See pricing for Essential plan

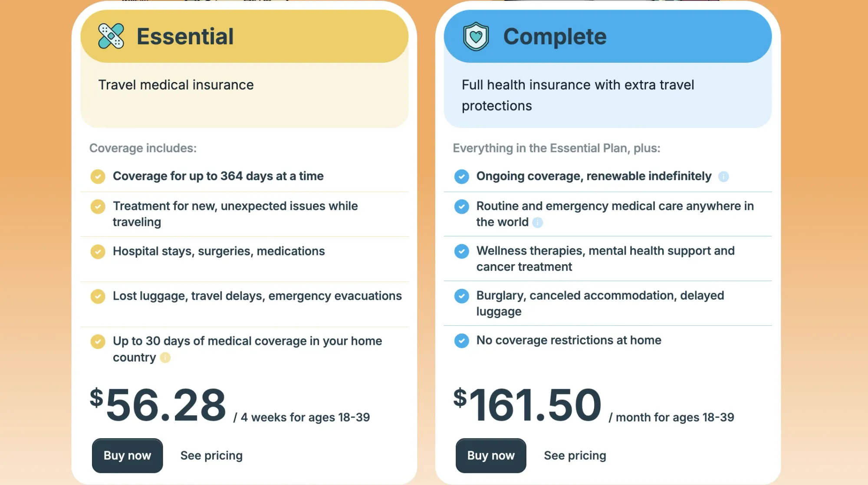[x=211, y=456]
